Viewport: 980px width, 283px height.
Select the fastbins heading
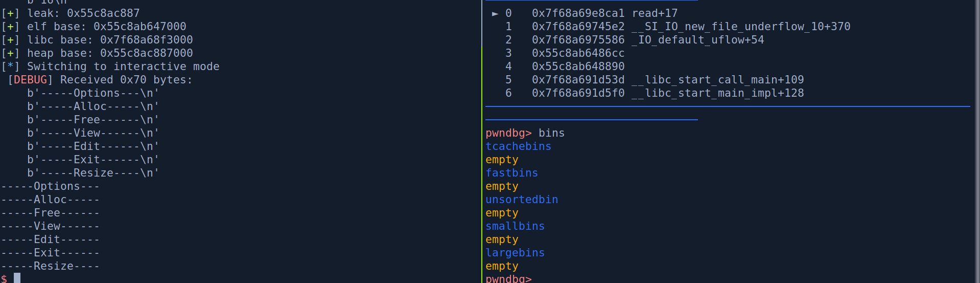click(511, 173)
